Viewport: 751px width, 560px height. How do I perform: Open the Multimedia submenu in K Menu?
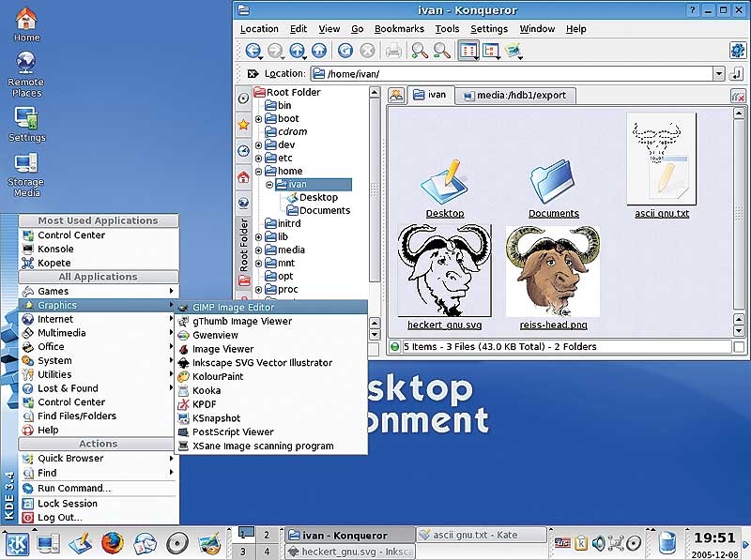(x=98, y=333)
